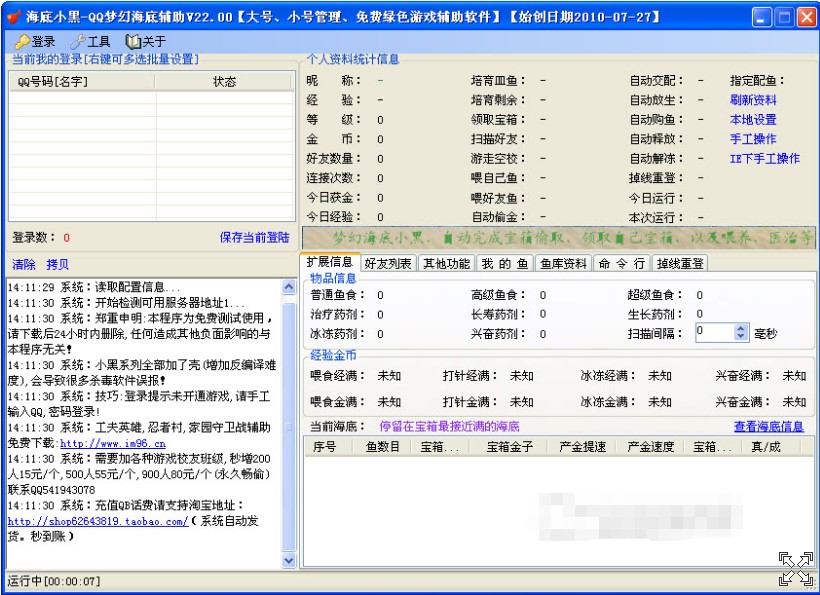Open the 鱼库资料 tab
The width and height of the screenshot is (820, 595).
point(563,264)
